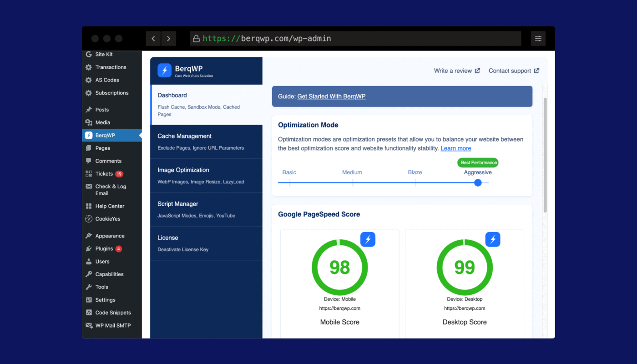Image resolution: width=637 pixels, height=364 pixels.
Task: Open the browser settings sliders icon
Action: click(538, 39)
